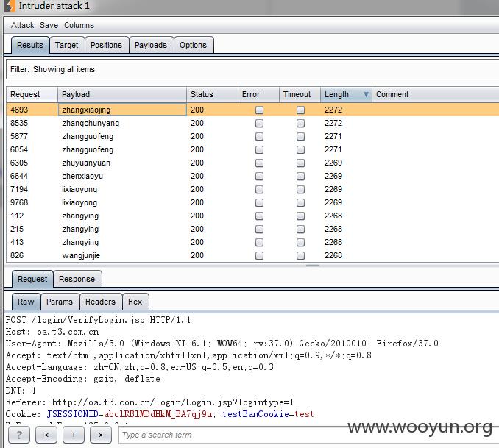Select zhangying row for request 413
The image size is (499, 448).
point(252,242)
